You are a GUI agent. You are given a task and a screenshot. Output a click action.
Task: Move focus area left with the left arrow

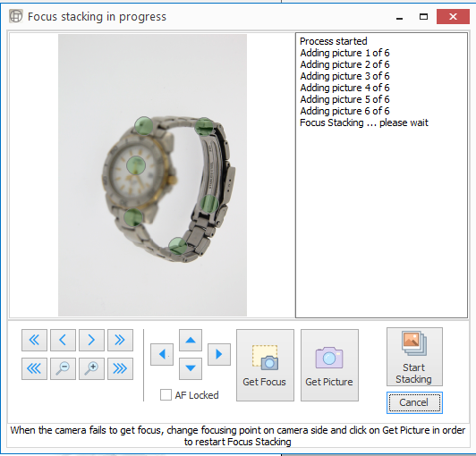pyautogui.click(x=162, y=354)
